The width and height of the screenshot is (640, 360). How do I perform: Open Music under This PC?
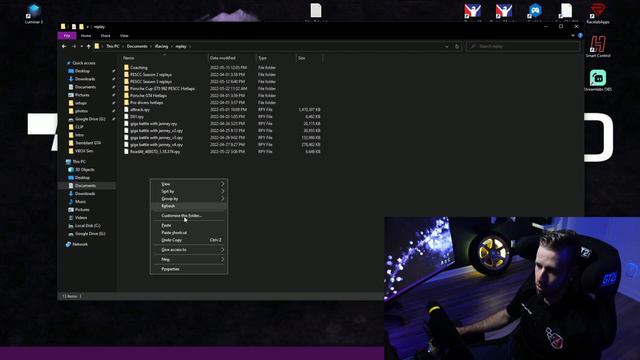[x=80, y=202]
